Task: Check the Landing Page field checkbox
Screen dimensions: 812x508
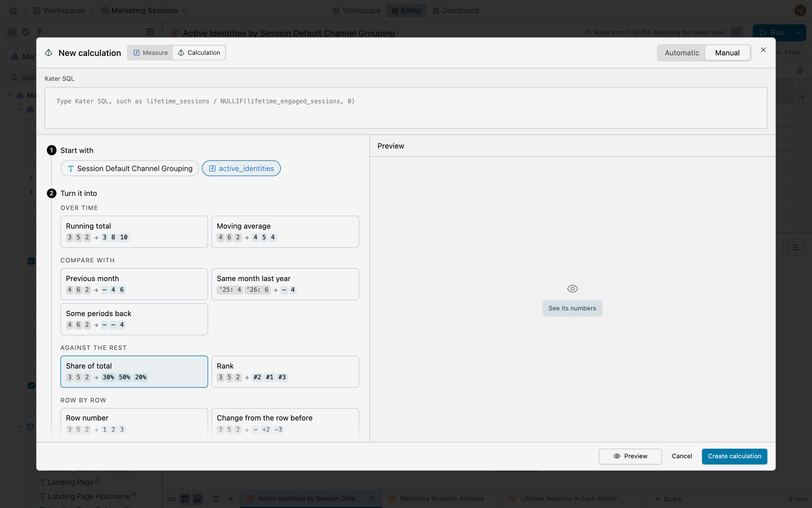Action: [31, 482]
